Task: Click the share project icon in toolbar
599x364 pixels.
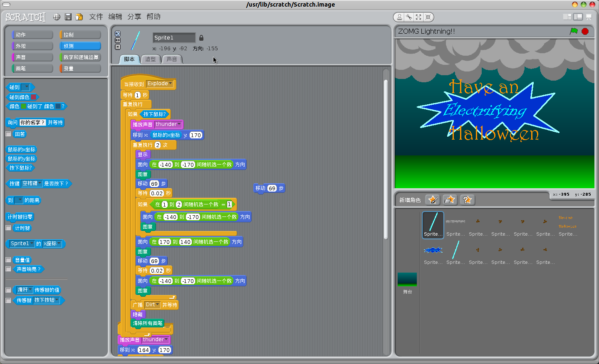Action: click(x=79, y=17)
